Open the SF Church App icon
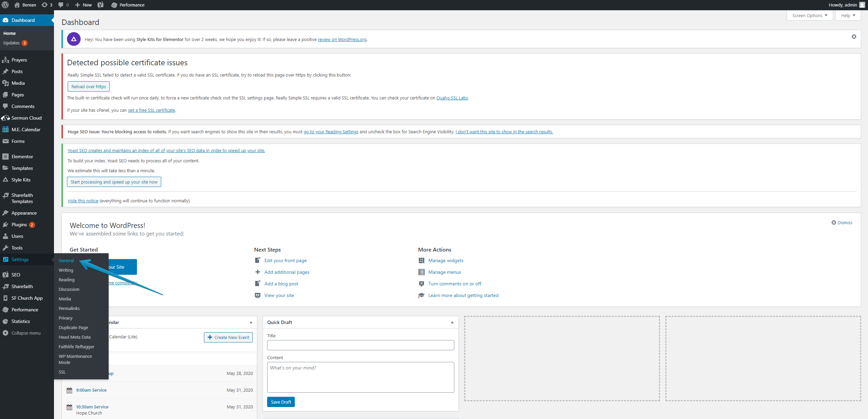The image size is (868, 419). (x=5, y=298)
